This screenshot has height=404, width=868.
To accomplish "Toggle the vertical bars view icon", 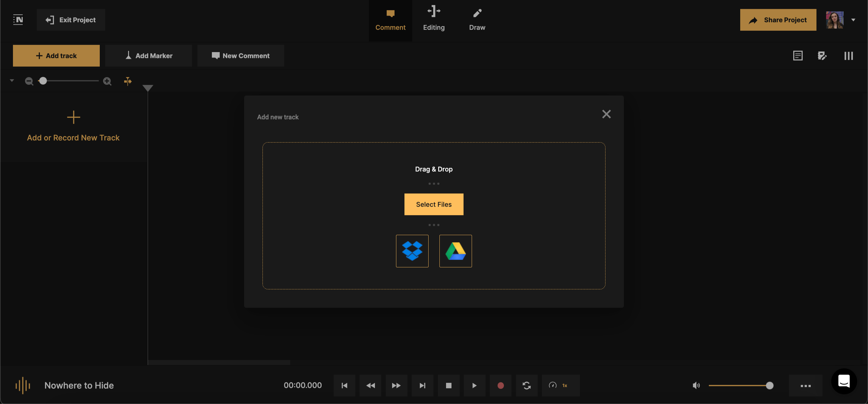I will pyautogui.click(x=848, y=55).
